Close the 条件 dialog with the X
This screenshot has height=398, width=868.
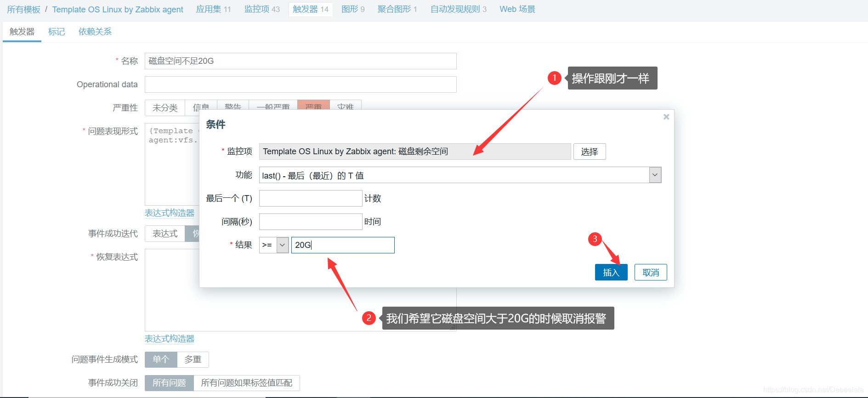tap(666, 117)
